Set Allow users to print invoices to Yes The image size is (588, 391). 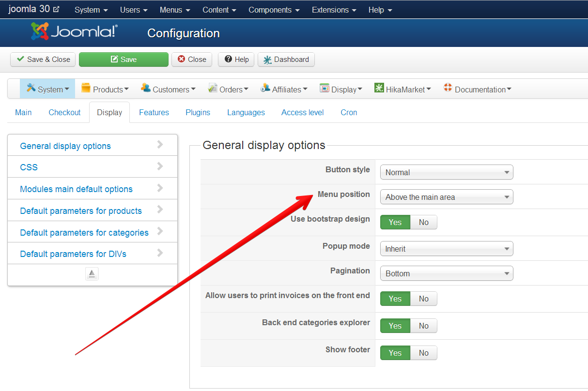(395, 299)
